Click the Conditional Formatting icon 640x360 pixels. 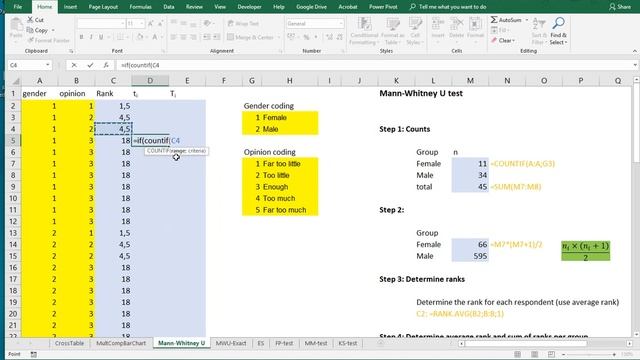pyautogui.click(x=364, y=24)
